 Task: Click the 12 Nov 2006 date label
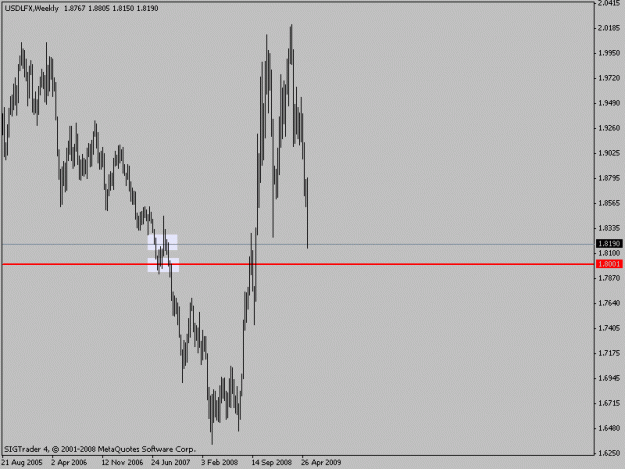pos(122,463)
